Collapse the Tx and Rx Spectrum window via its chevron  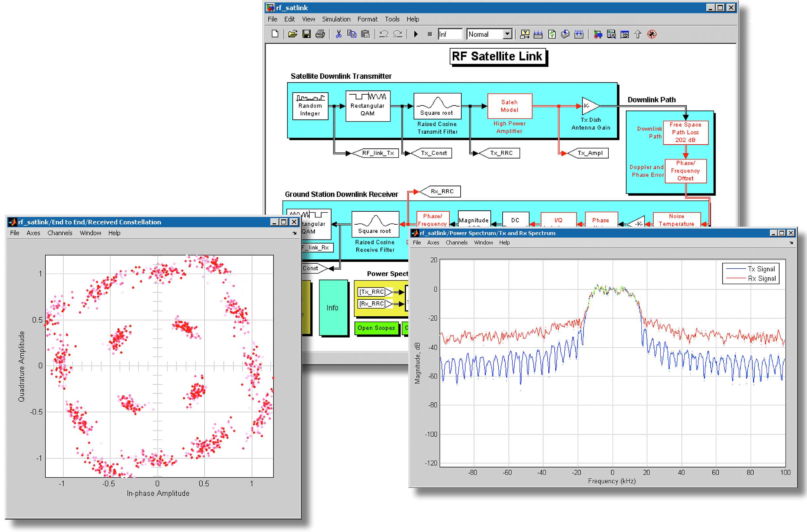tap(792, 243)
